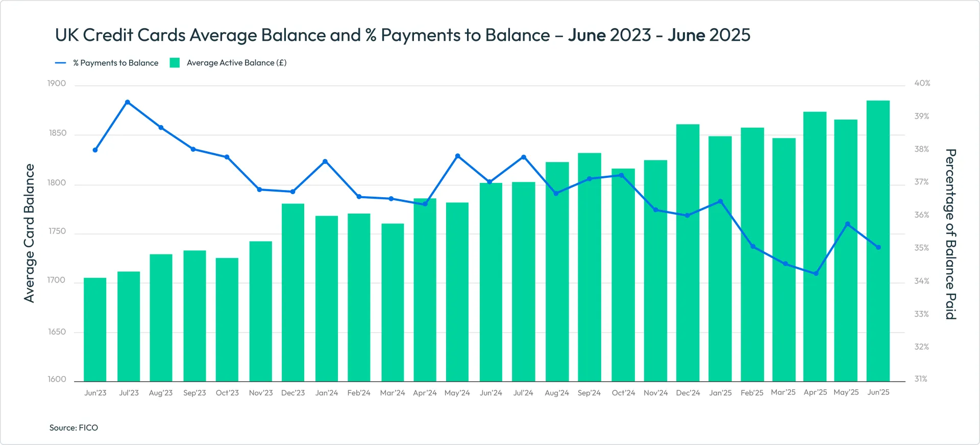Click the Jan'24 data point on the line
Viewport: 980px width, 445px height.
click(x=325, y=161)
